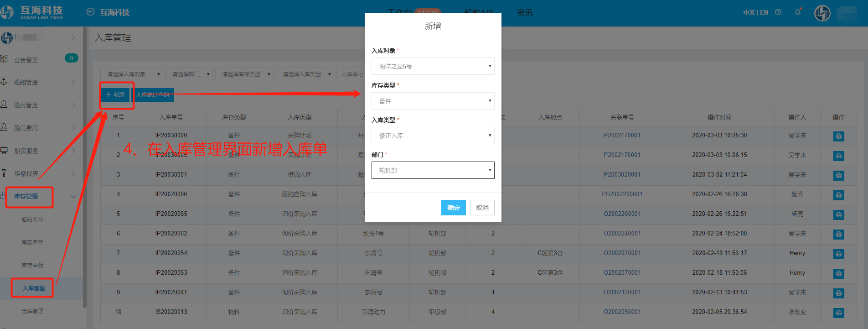Open the 船舶库存 submenu item
Viewport: 868px width, 329px height.
tap(32, 219)
